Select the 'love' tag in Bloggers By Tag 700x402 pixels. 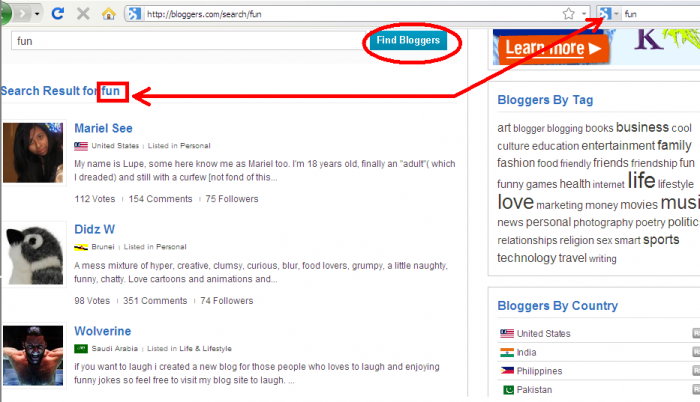516,202
